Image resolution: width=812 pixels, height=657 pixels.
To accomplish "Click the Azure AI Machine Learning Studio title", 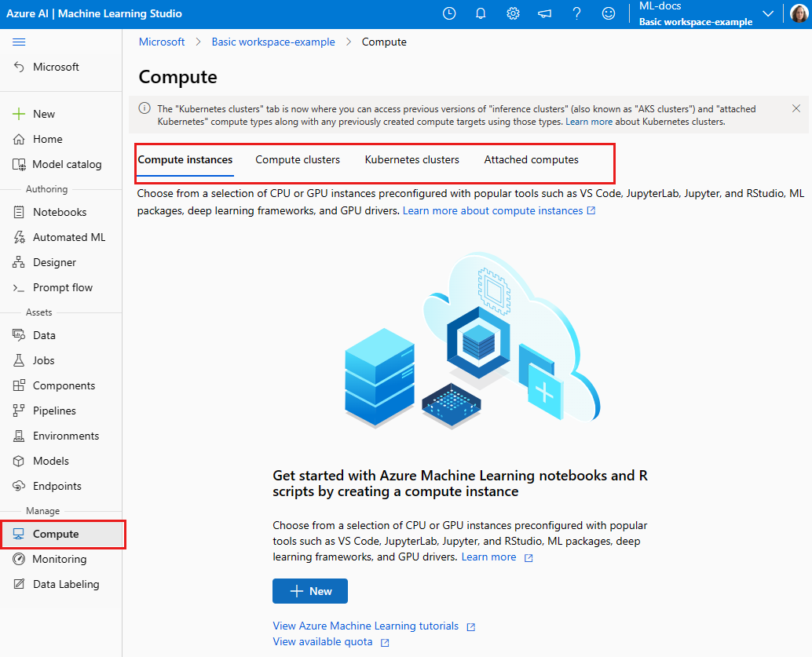I will point(93,13).
